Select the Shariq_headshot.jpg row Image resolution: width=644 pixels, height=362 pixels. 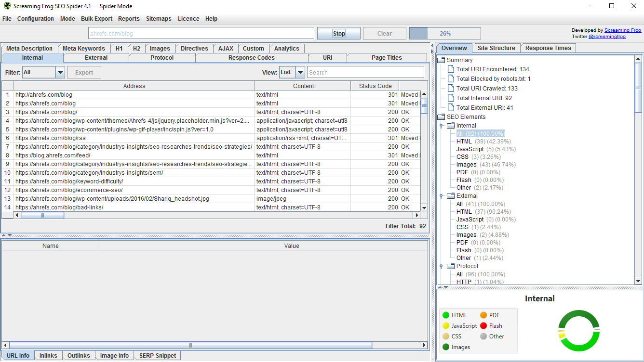(211, 199)
